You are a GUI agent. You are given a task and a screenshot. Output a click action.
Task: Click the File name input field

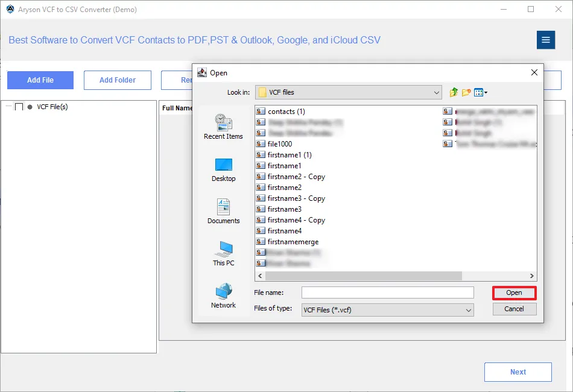(387, 292)
